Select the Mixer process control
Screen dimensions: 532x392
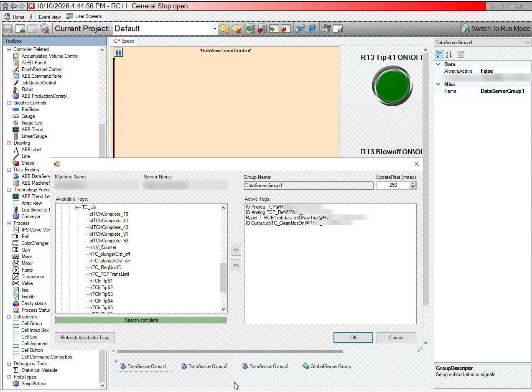27,257
